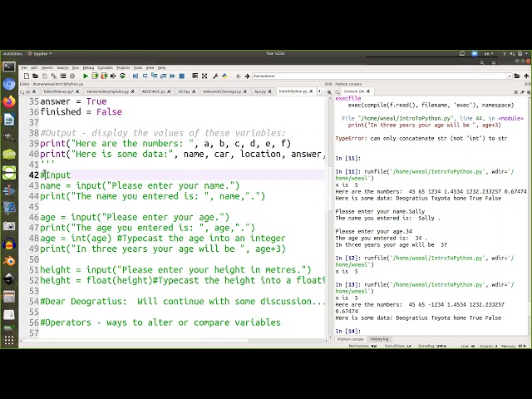This screenshot has height=399, width=532.
Task: Switch to HorizontalAsymptotes.py tab
Action: (x=107, y=91)
